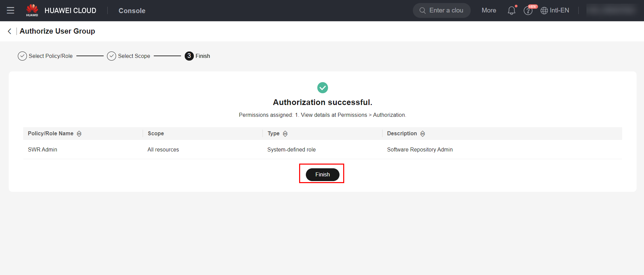Click the green success checkmark icon
The width and height of the screenshot is (644, 275).
click(x=322, y=88)
